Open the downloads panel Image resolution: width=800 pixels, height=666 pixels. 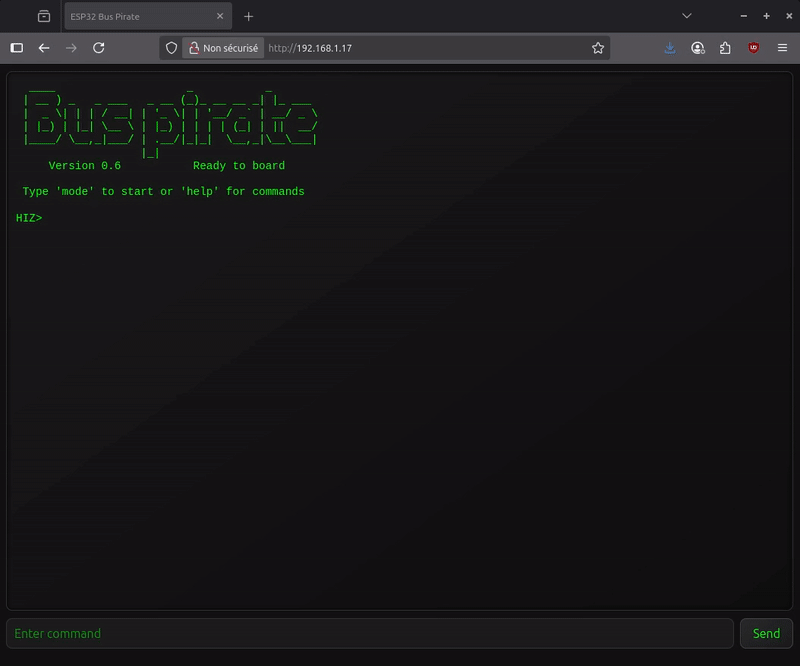pos(670,48)
